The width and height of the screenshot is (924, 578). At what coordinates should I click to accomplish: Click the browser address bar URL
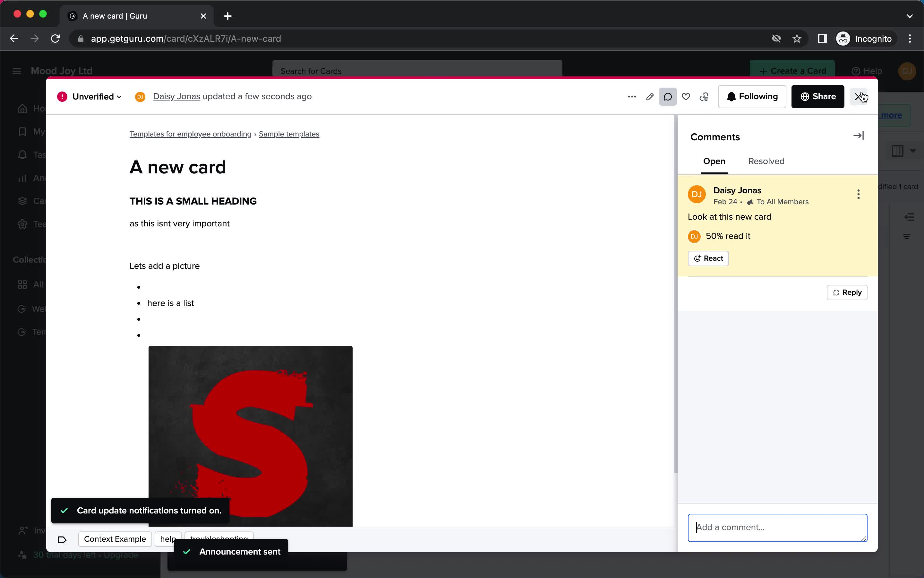186,39
